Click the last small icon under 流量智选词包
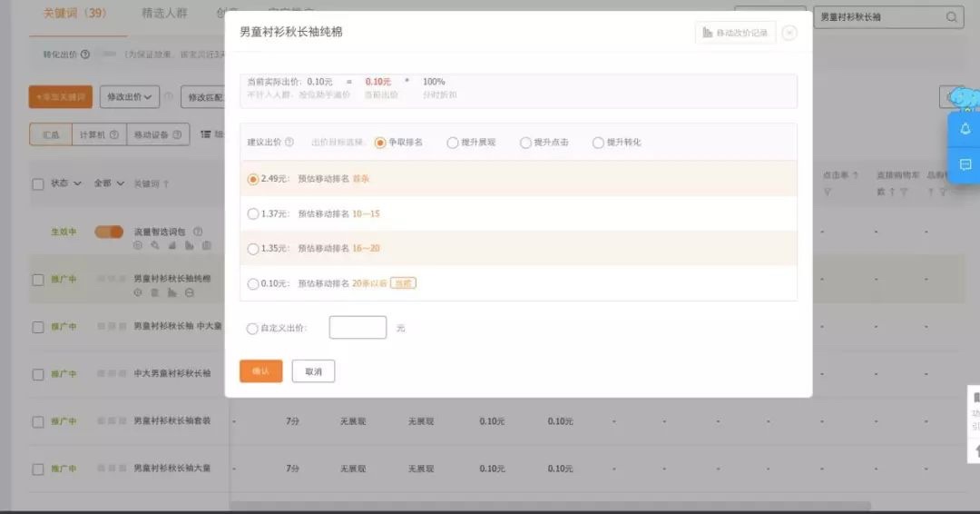The height and width of the screenshot is (514, 980). (x=206, y=246)
